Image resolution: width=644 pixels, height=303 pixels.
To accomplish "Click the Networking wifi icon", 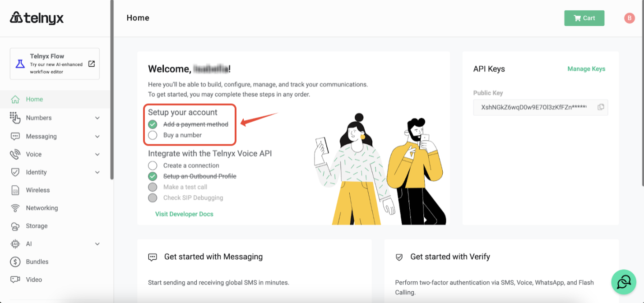I will point(15,208).
